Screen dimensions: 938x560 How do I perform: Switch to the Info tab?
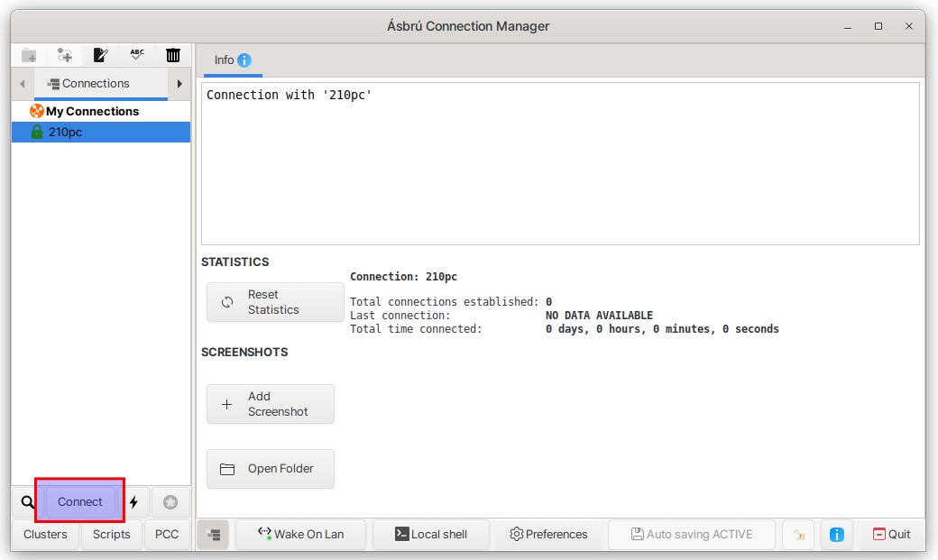(x=232, y=60)
